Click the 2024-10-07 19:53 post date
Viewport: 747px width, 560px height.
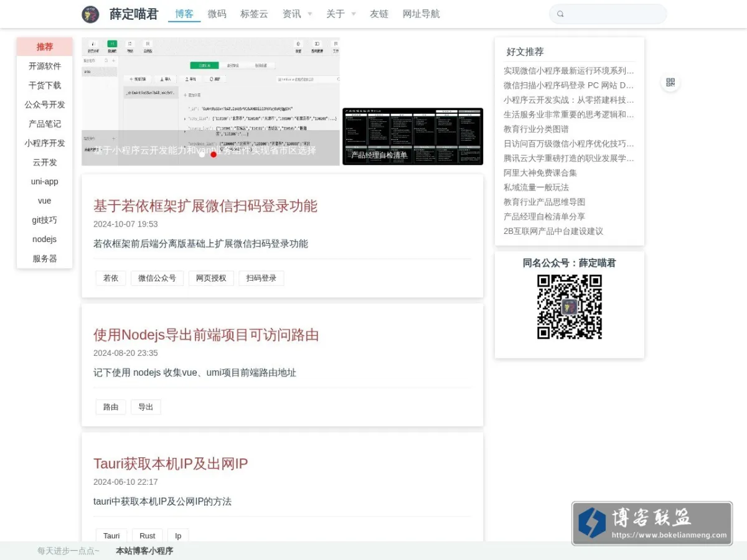[126, 224]
